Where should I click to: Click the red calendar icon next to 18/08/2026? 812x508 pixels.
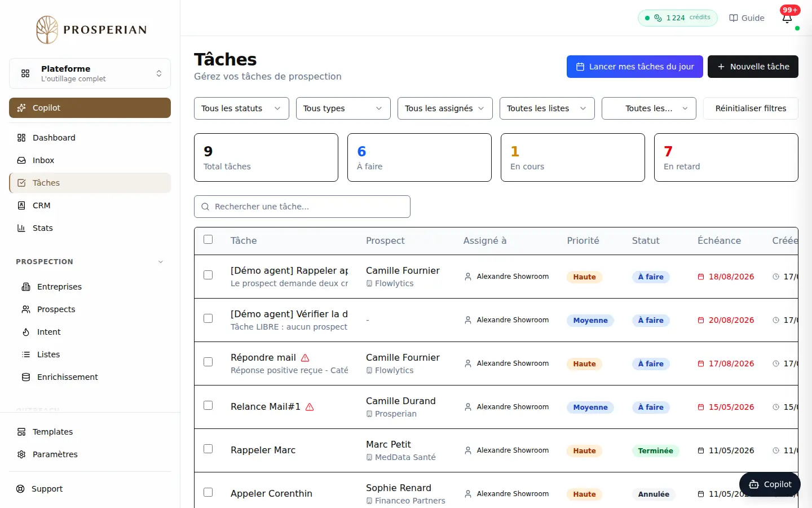point(701,277)
